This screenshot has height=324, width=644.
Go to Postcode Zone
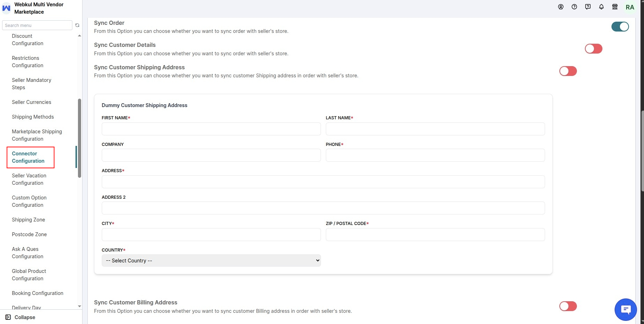(x=29, y=234)
